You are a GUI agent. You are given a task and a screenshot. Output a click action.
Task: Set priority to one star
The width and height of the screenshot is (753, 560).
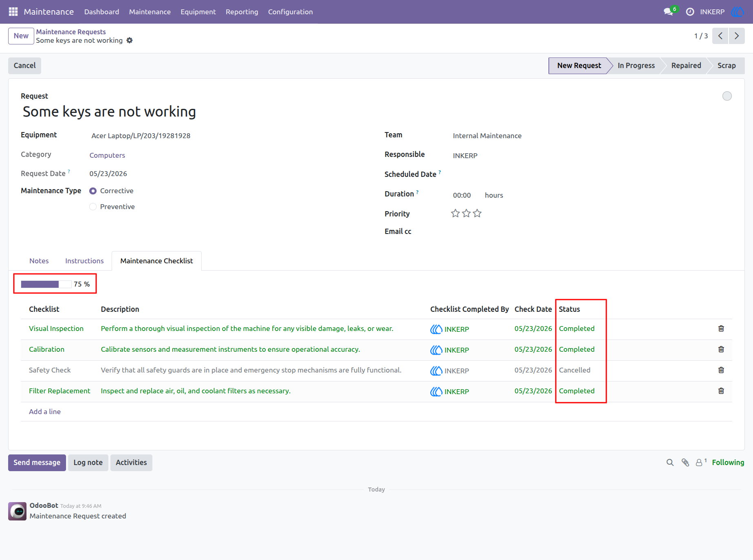point(456,213)
